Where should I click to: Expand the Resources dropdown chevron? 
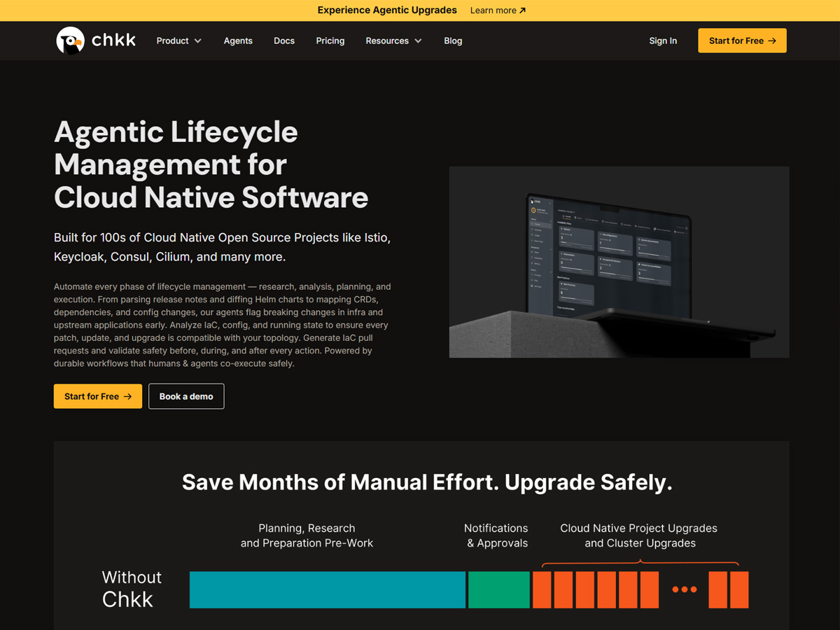pyautogui.click(x=418, y=41)
